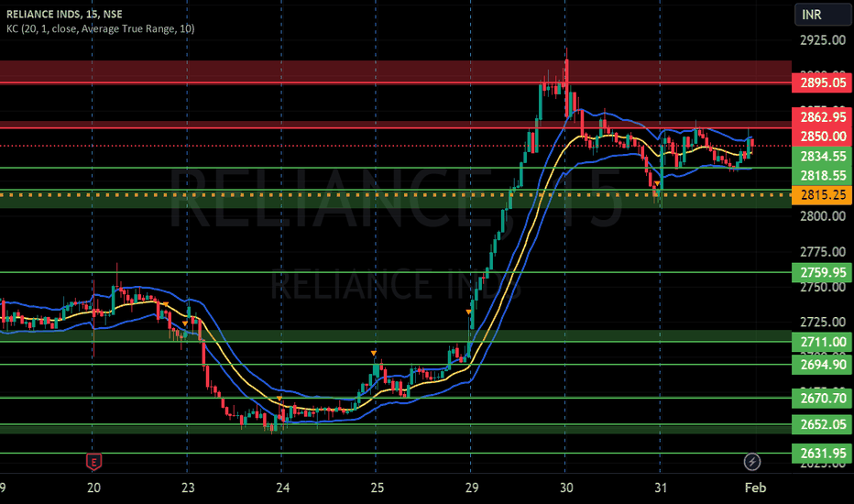The image size is (854, 504).
Task: Select the KC Keltner Channel indicator legend
Action: [100, 28]
